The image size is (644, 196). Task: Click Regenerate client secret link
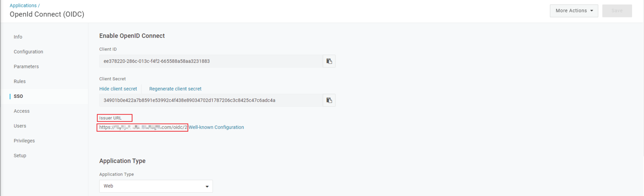click(175, 89)
